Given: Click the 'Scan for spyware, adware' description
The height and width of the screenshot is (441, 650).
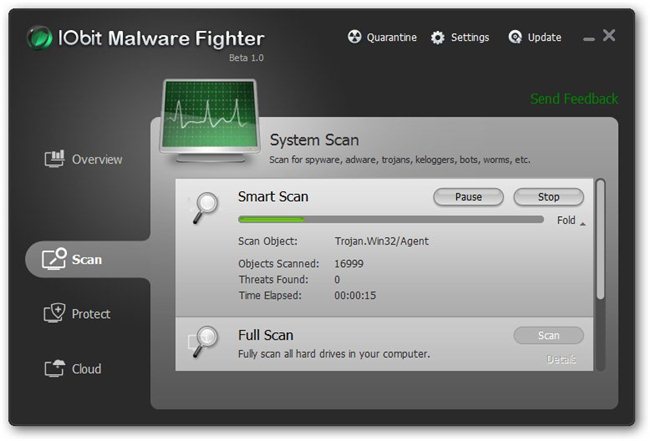Looking at the screenshot, I should point(400,160).
